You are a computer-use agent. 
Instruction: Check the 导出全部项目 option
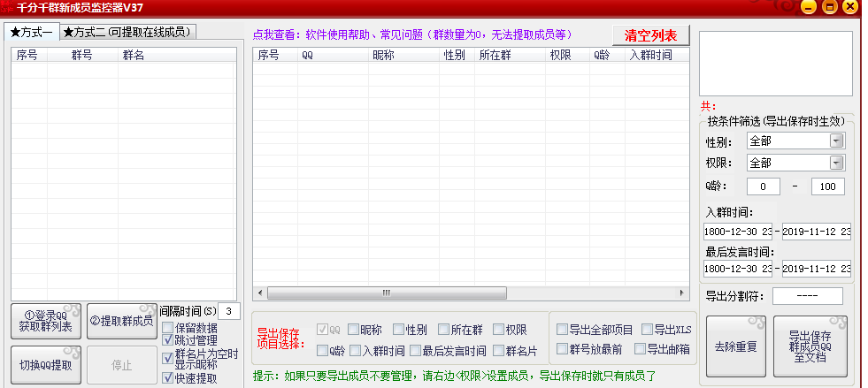click(563, 330)
